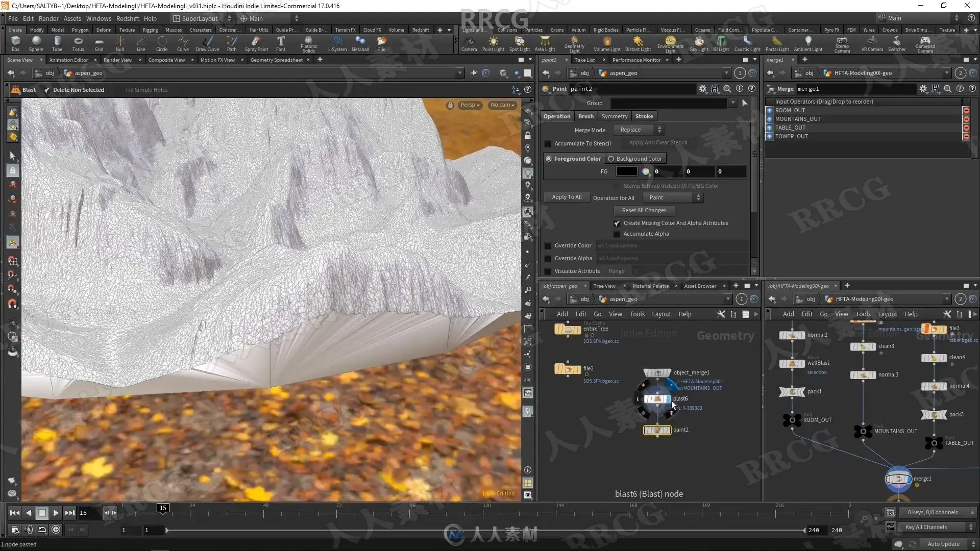
Task: Select the Sphere shelf tool
Action: [36, 43]
